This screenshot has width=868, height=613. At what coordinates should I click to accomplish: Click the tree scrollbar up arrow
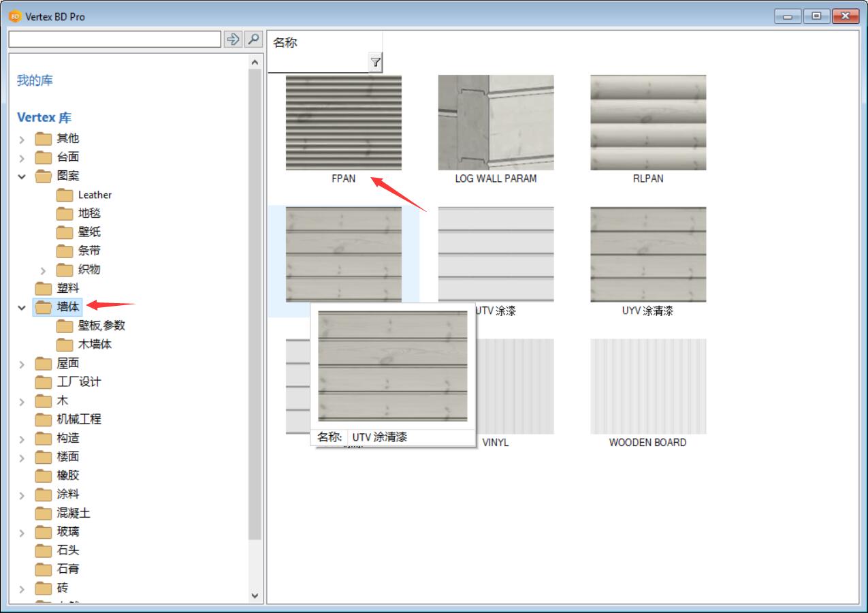coord(255,62)
